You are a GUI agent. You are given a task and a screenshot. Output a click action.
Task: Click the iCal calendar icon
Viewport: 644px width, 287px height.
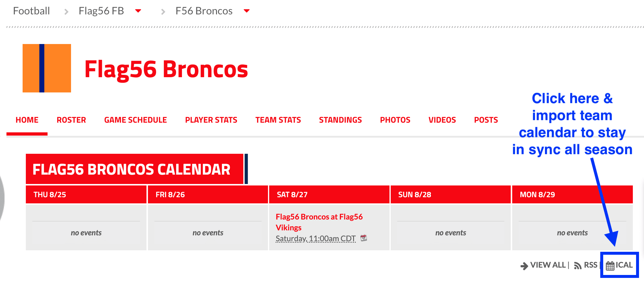click(x=610, y=266)
